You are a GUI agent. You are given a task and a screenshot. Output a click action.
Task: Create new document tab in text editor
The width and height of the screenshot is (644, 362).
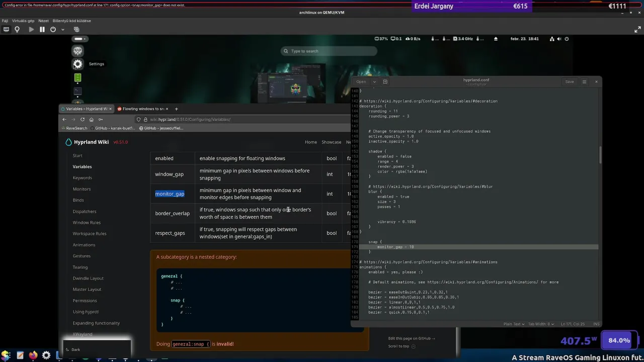pos(385,81)
